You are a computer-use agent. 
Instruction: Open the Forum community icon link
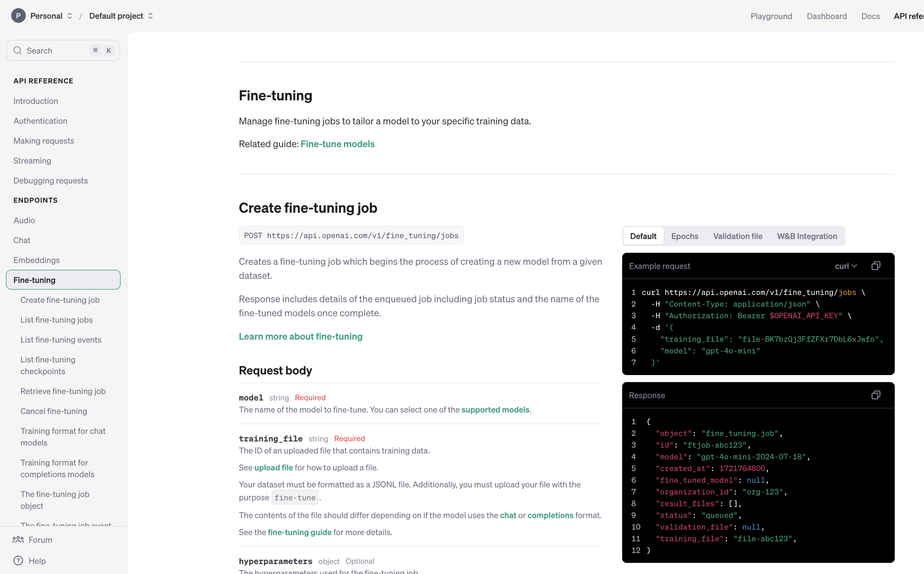point(18,539)
